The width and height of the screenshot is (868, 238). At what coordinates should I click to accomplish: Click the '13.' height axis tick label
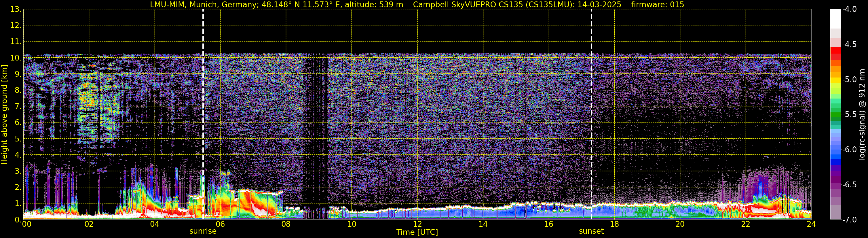coord(16,10)
